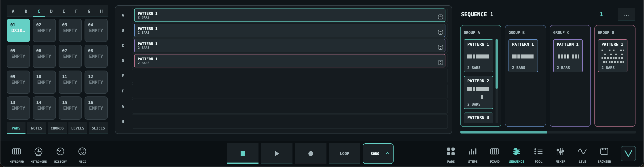The image size is (644, 167).
Task: Start playback with the play button
Action: 277,154
